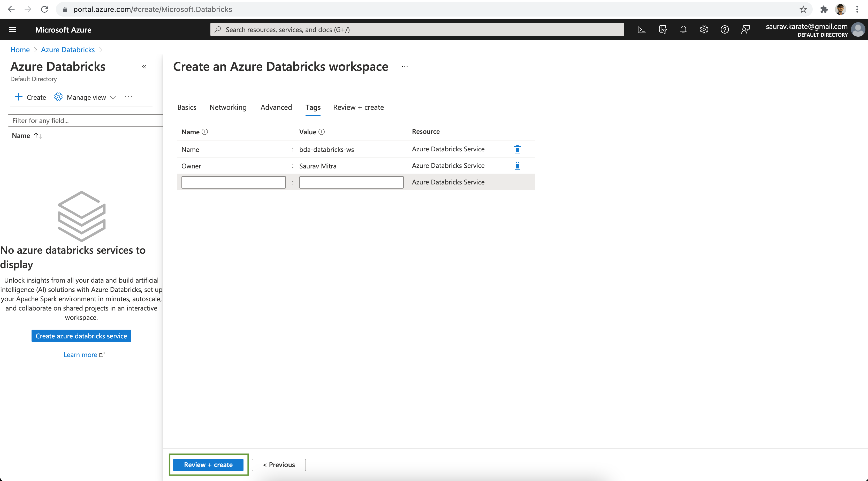Expand the ellipsis menu on workspace header
This screenshot has width=868, height=481.
click(405, 67)
